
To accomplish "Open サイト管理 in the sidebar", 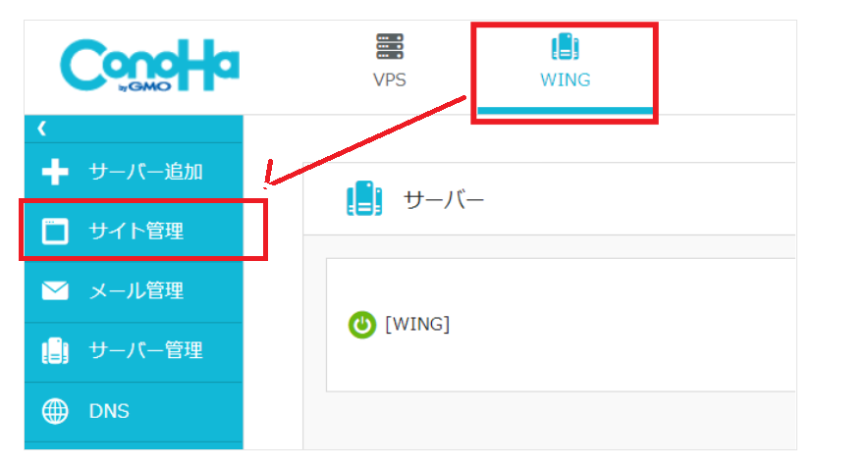I will click(x=134, y=232).
